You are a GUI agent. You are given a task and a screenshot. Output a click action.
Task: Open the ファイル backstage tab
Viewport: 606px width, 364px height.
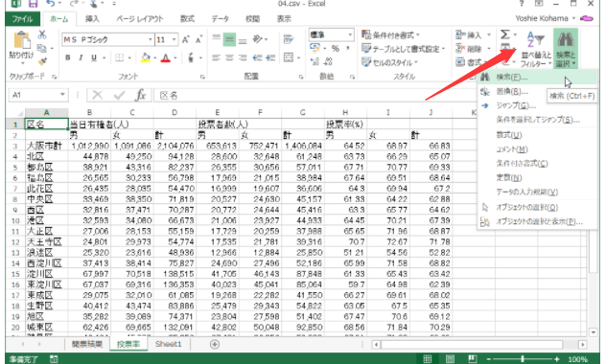tap(22, 19)
